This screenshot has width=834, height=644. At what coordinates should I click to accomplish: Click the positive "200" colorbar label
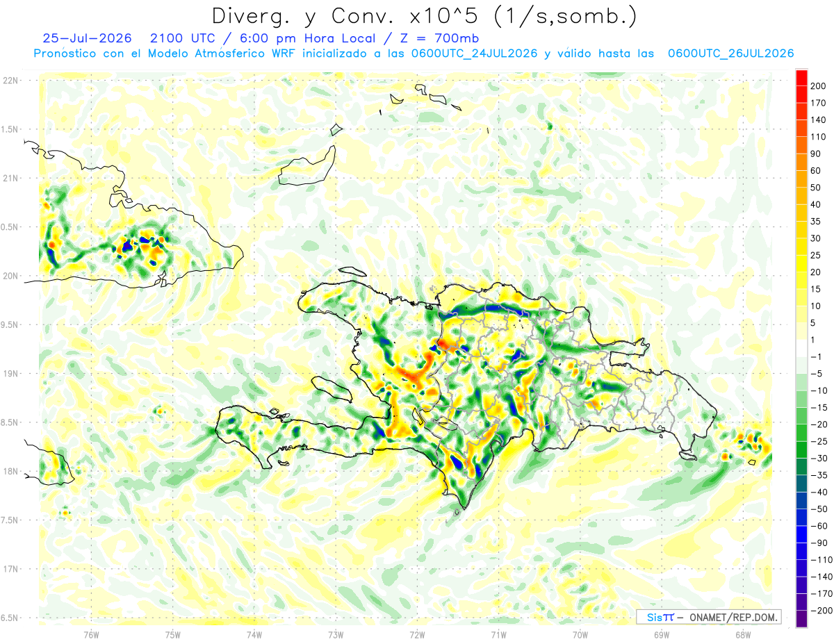pos(818,86)
